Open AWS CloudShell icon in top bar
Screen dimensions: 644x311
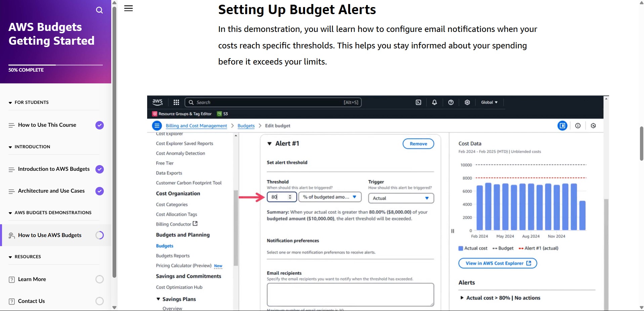coord(418,102)
